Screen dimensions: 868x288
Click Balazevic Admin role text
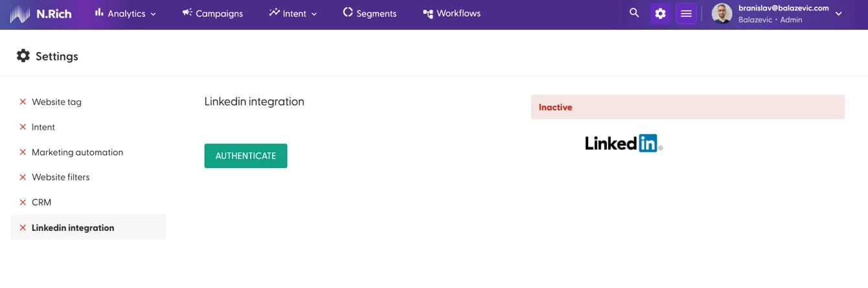(x=770, y=20)
